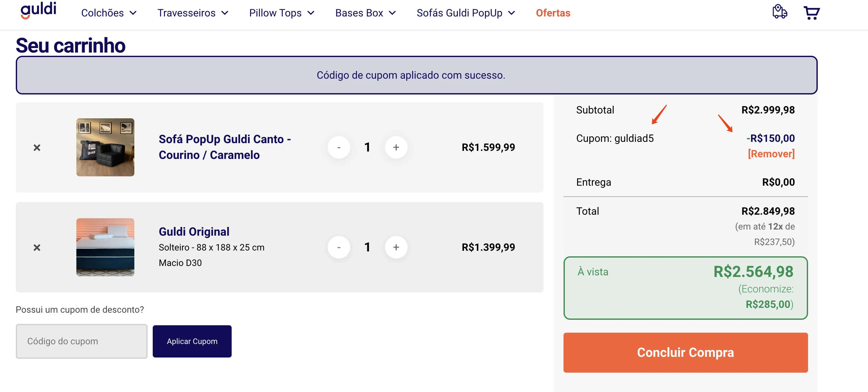
Task: Open the Guldi Original product link
Action: click(x=194, y=232)
